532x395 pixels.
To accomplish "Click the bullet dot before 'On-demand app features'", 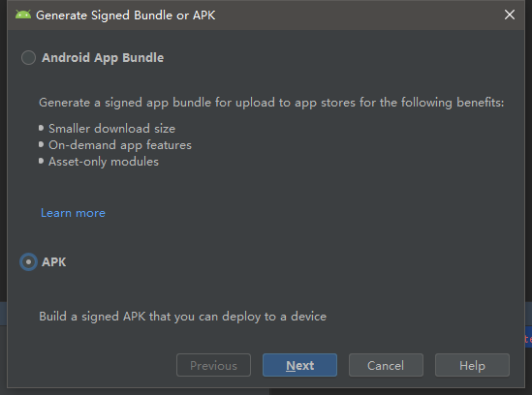I will click(41, 144).
